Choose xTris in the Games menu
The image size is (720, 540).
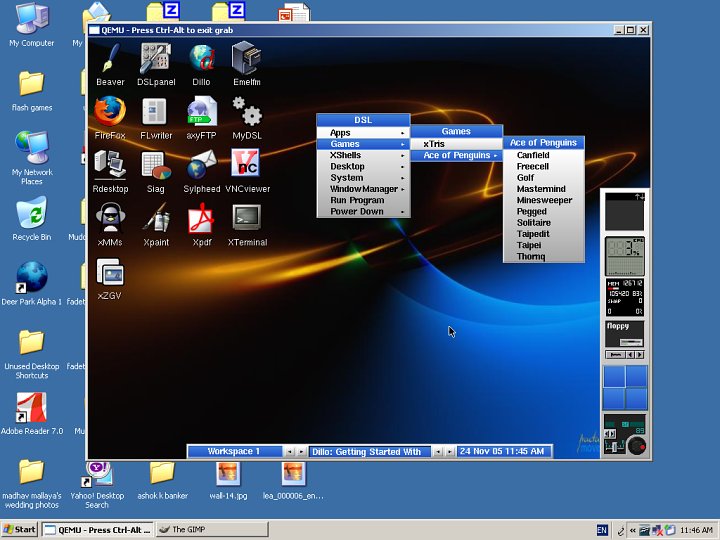point(434,144)
